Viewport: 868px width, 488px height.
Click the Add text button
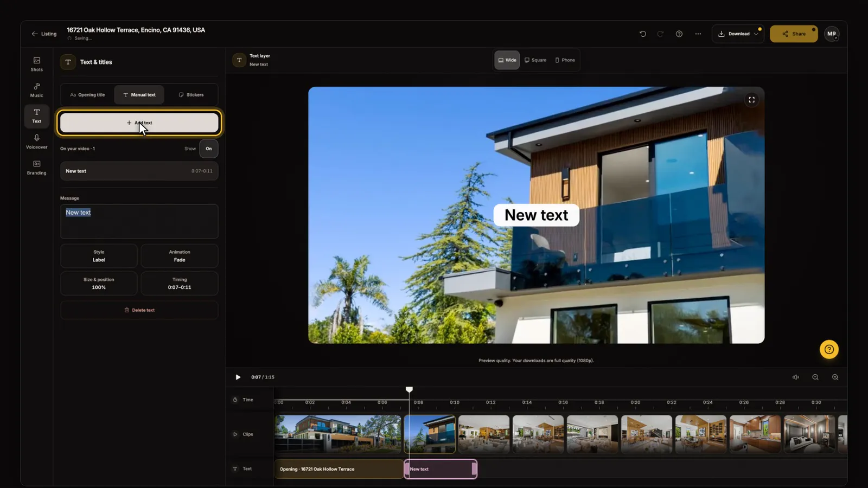pyautogui.click(x=139, y=123)
